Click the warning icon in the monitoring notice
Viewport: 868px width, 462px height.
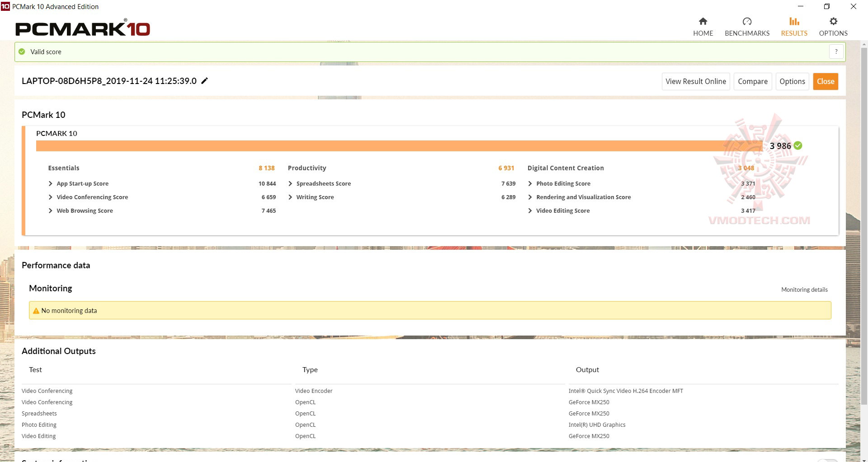[x=36, y=311]
